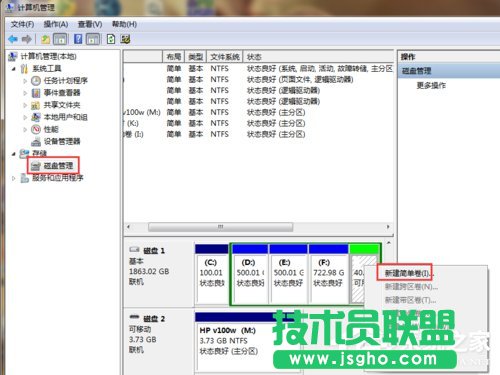
Task: Click 新建跨区卷(N) context menu entry
Action: click(x=411, y=287)
